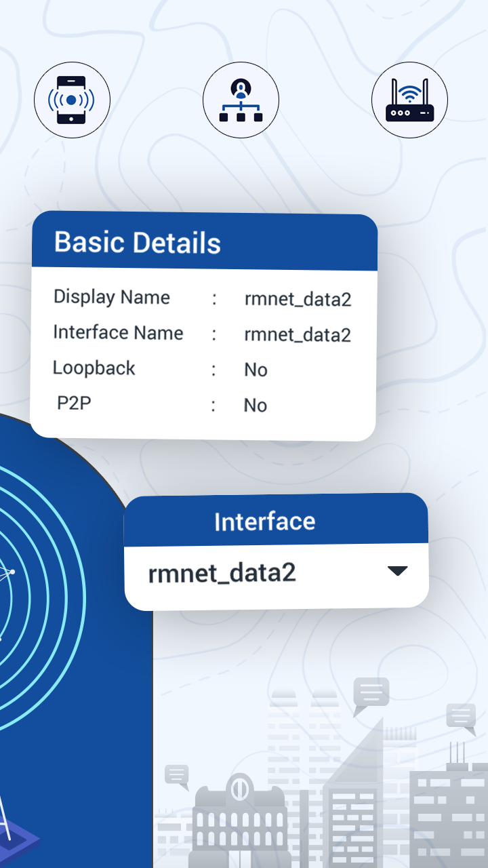Tap the Display Name label
This screenshot has height=868, width=488.
(x=112, y=297)
